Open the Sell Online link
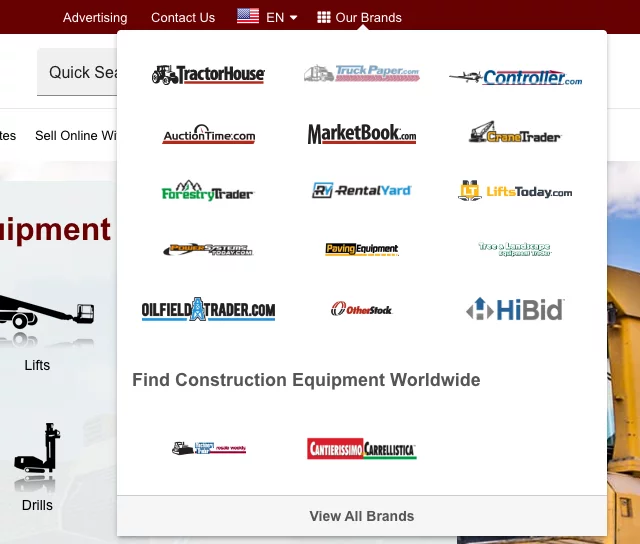This screenshot has height=544, width=640. [76, 135]
